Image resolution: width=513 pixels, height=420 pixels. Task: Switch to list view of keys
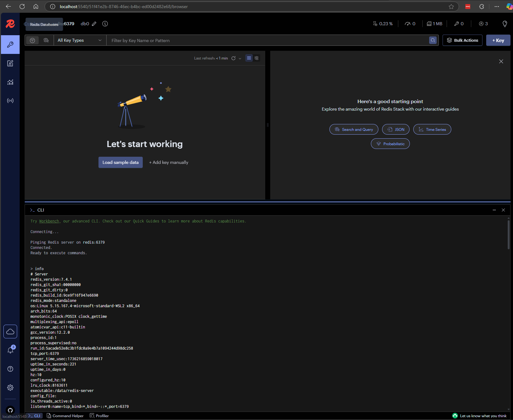tap(249, 58)
